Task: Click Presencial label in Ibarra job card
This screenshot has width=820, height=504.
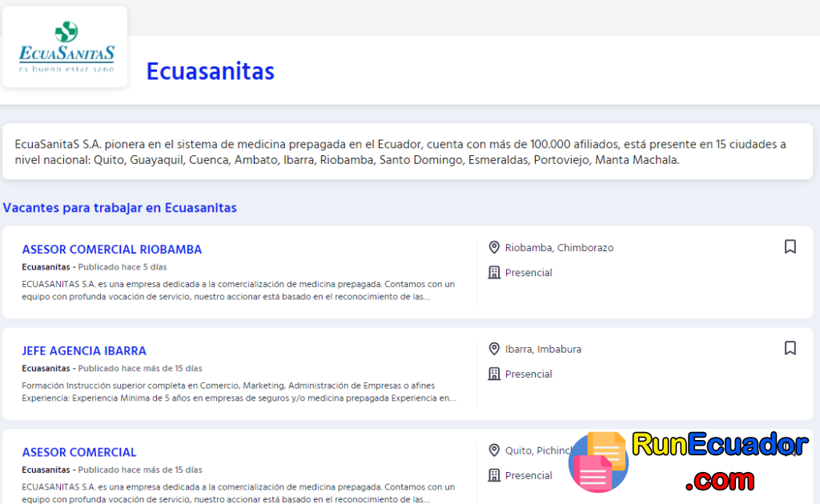Action: click(x=529, y=374)
